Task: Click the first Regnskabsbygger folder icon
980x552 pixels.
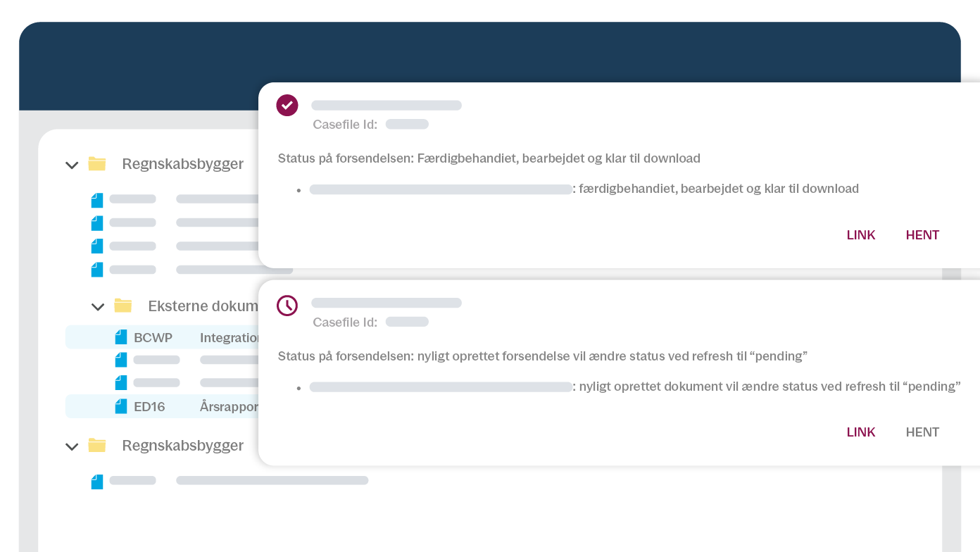Action: click(97, 164)
